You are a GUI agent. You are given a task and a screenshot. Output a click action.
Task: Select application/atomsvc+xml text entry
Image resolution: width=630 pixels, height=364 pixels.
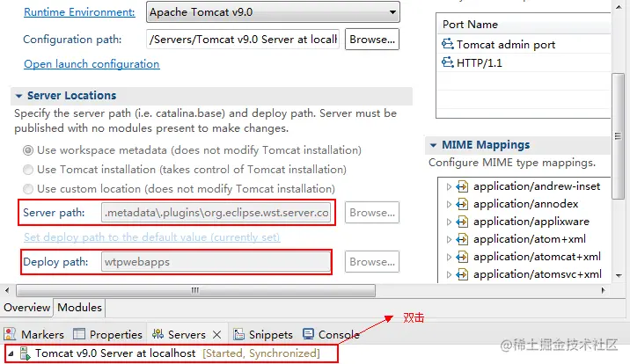(x=538, y=274)
